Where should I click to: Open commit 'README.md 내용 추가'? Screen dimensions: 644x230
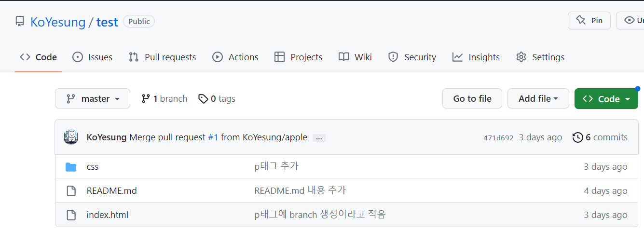coord(300,190)
